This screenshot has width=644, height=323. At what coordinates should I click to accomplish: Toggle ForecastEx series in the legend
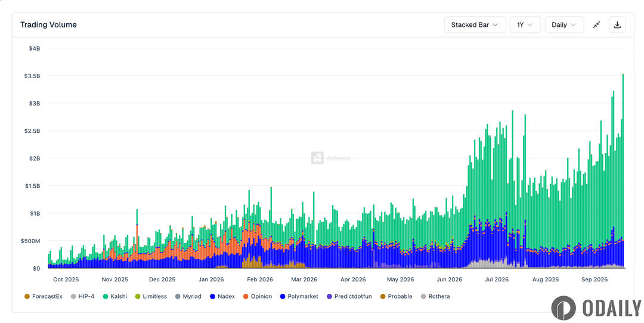(44, 296)
